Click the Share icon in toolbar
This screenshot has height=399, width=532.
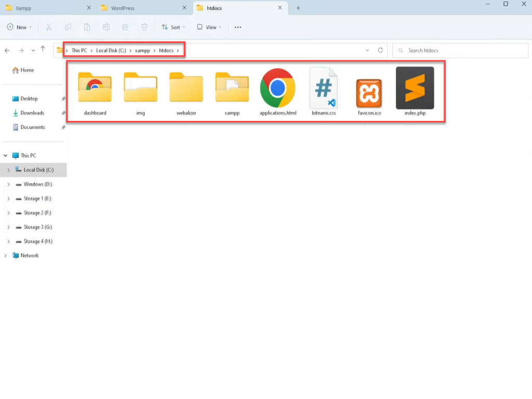[x=125, y=27]
